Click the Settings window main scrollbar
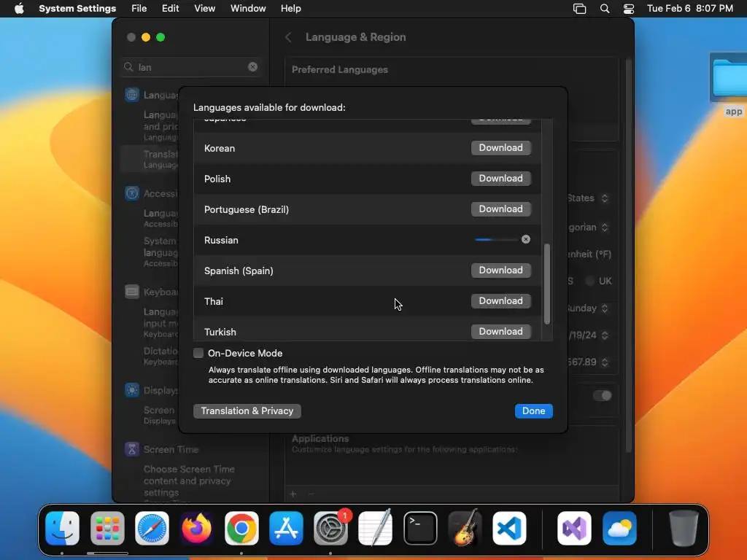The height and width of the screenshot is (560, 747). click(628, 254)
